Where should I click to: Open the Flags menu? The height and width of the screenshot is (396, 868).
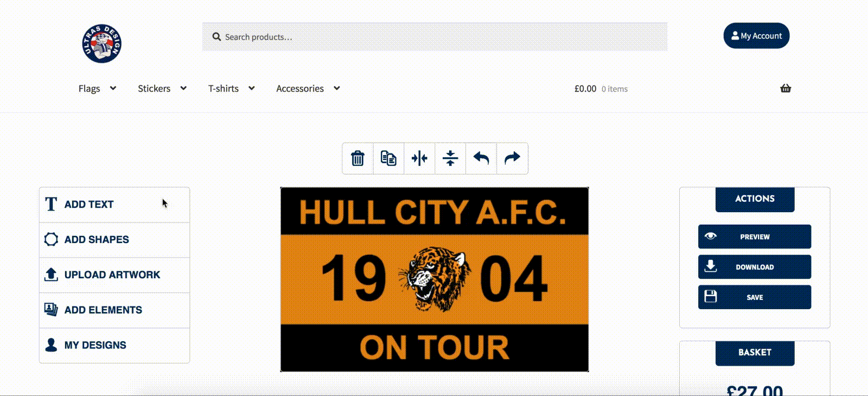pos(90,88)
